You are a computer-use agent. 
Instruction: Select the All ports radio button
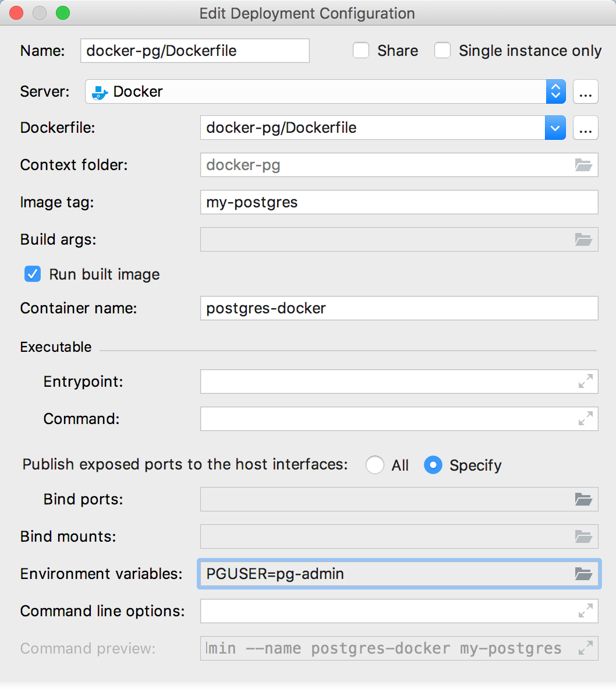click(375, 465)
